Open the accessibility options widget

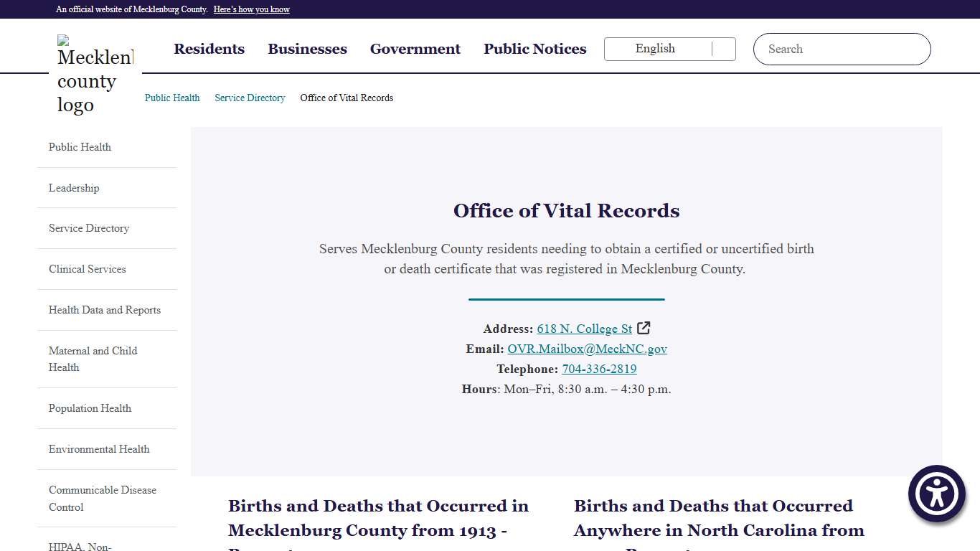pyautogui.click(x=936, y=494)
